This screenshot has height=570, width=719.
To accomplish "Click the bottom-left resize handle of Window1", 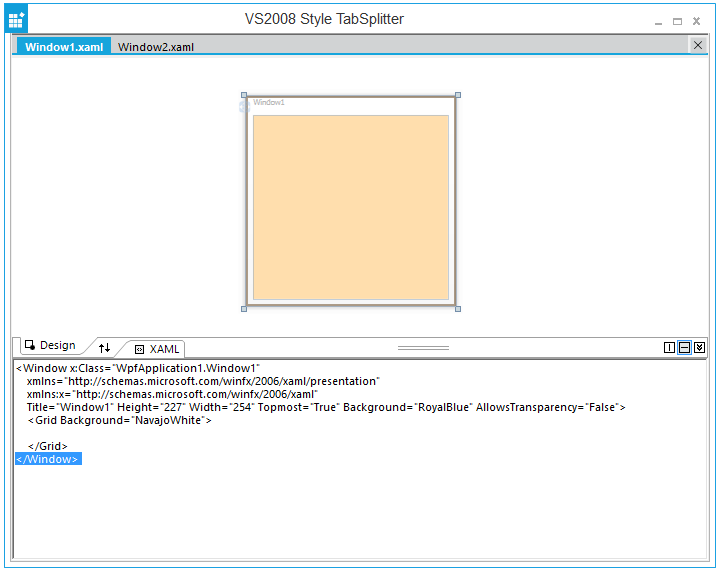I will pos(244,308).
